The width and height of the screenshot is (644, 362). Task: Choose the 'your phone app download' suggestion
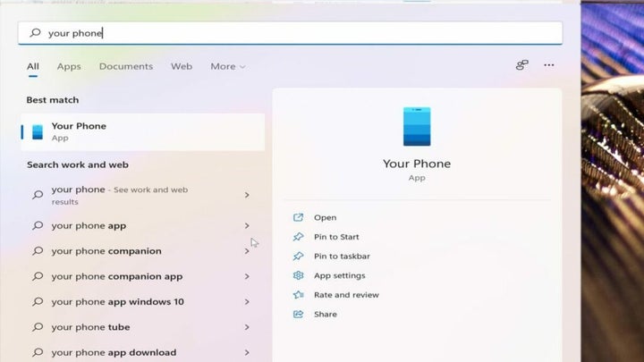114,352
